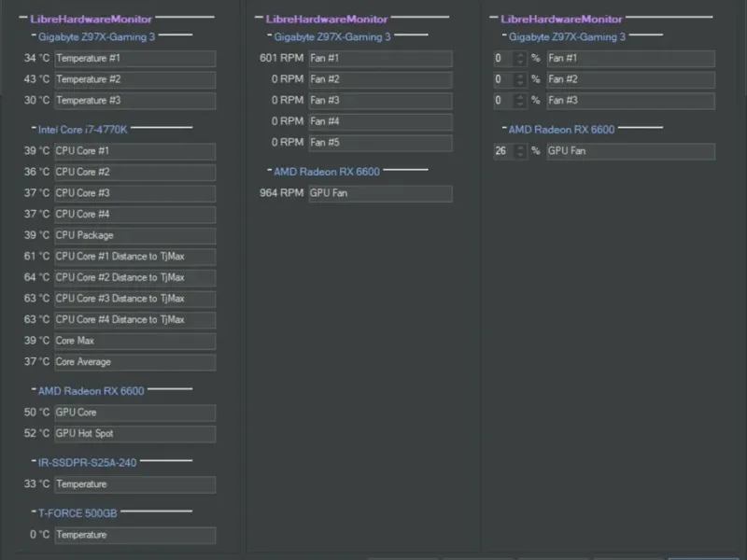The image size is (747, 560).
Task: Click CPU Core #2 Distance to TjMax field
Action: coord(134,277)
